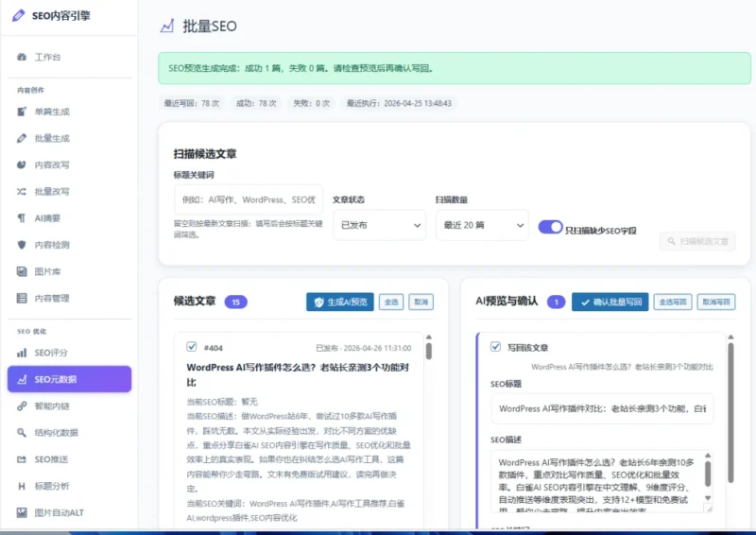Open the SEO评分 bar chart icon
This screenshot has height=535, width=756.
click(x=22, y=353)
